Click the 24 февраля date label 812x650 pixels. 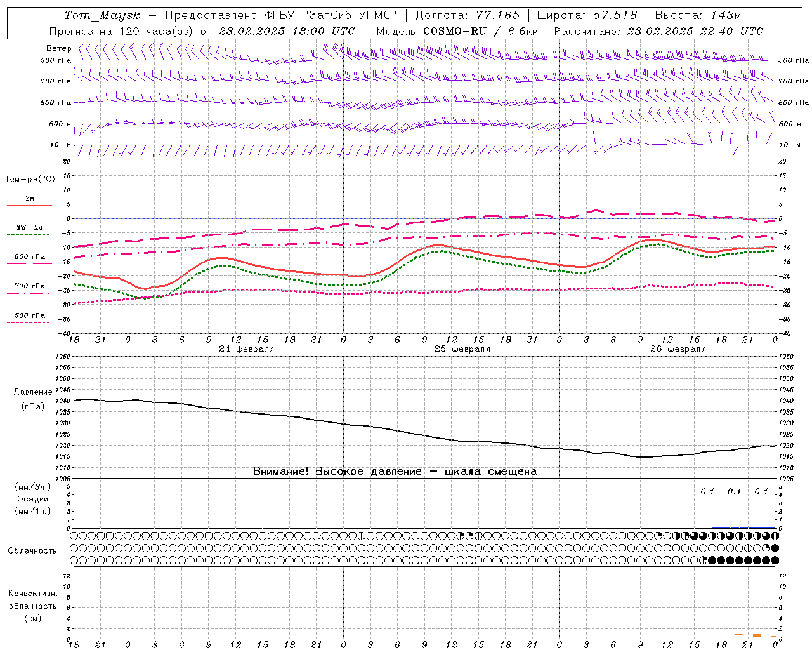click(x=247, y=349)
